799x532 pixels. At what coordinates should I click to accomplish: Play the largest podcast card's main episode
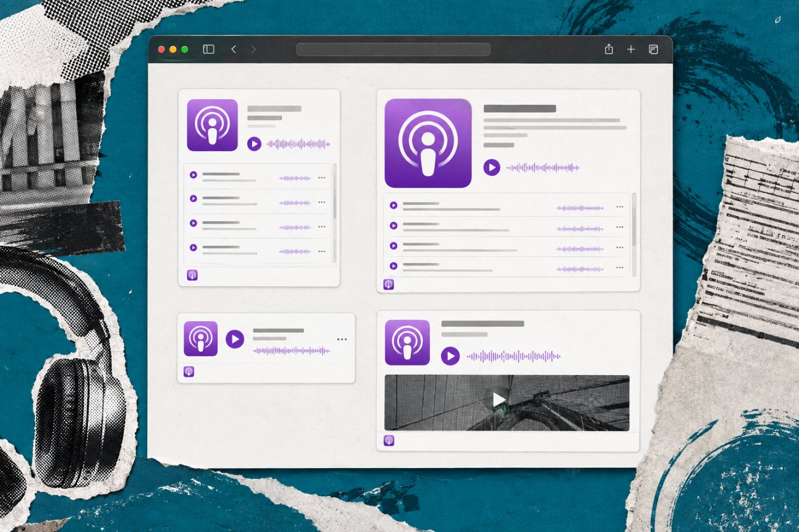pyautogui.click(x=492, y=168)
